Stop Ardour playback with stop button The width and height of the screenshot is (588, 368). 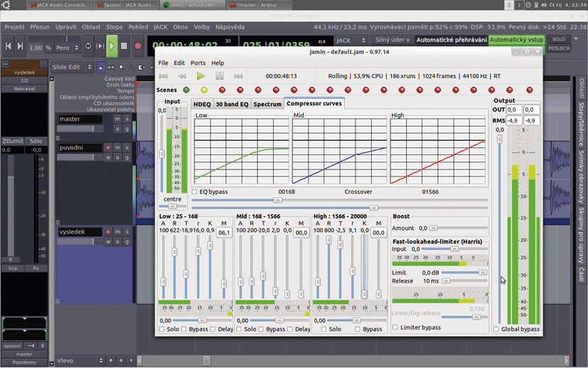[x=124, y=46]
